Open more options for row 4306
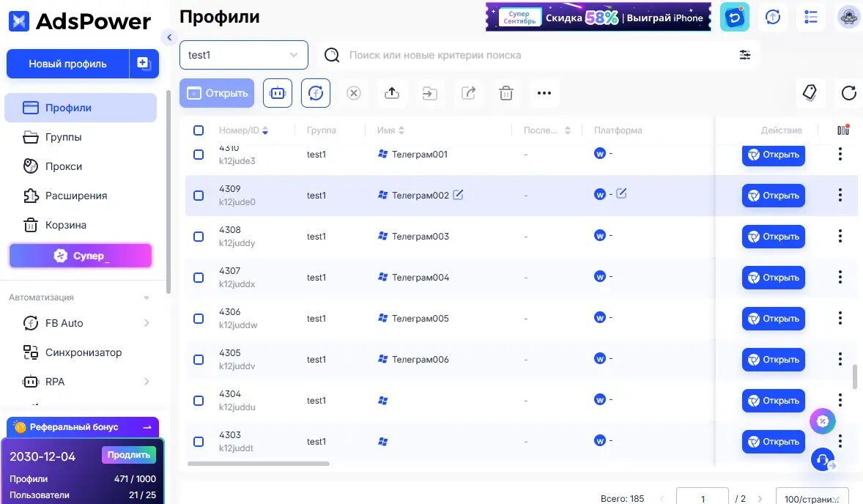This screenshot has height=504, width=863. tap(840, 318)
